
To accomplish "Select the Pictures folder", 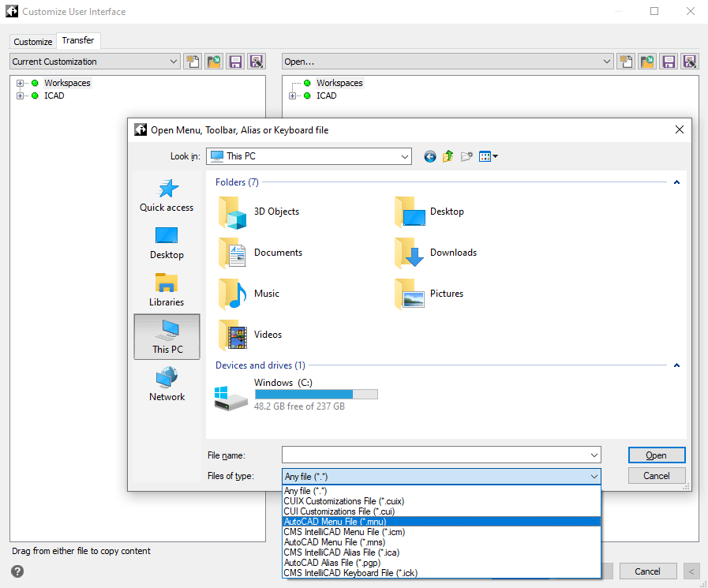I will (429, 294).
